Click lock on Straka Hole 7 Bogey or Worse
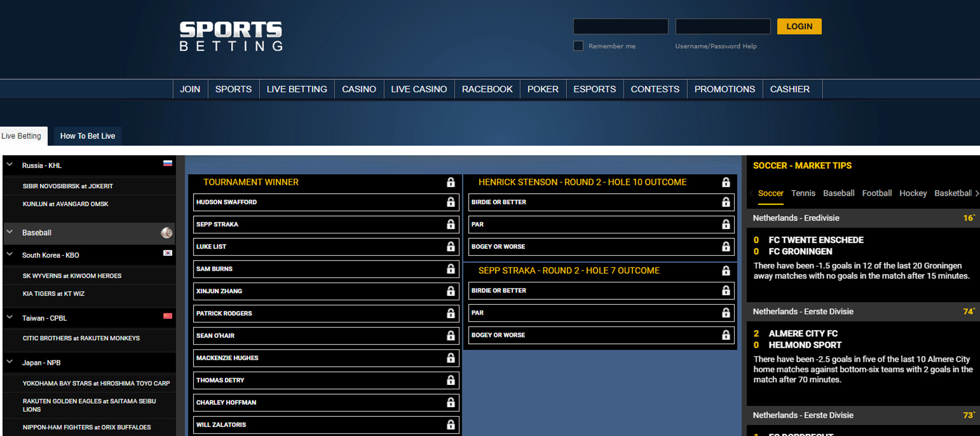This screenshot has width=980, height=436. pyautogui.click(x=726, y=335)
